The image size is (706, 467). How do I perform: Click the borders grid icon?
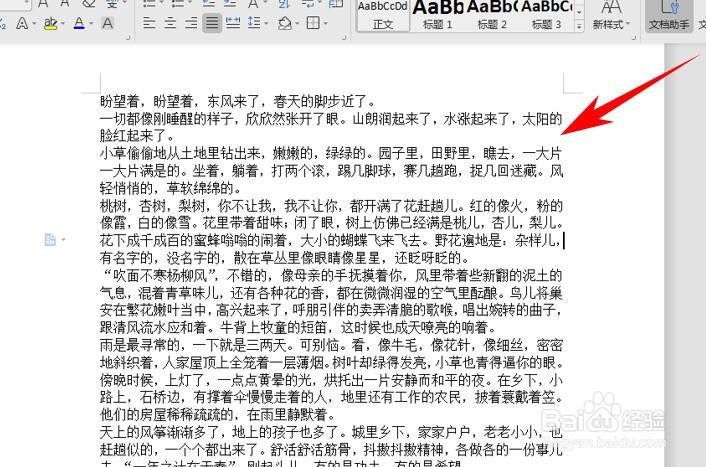point(313,23)
